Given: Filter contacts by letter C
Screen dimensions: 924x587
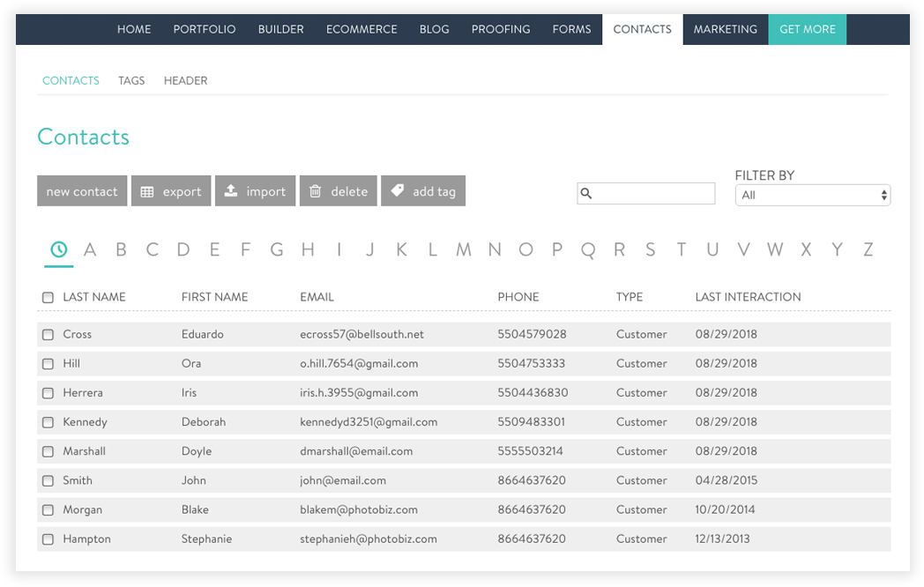Looking at the screenshot, I should tap(152, 250).
